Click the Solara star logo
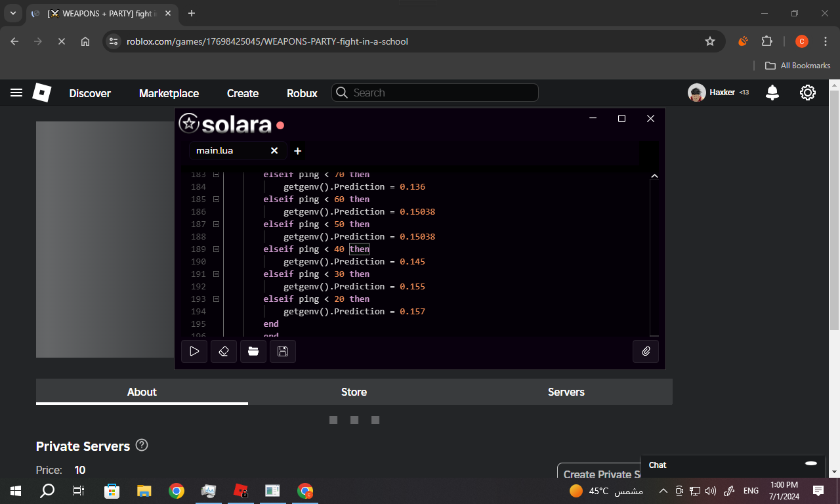The width and height of the screenshot is (840, 504). coord(188,123)
